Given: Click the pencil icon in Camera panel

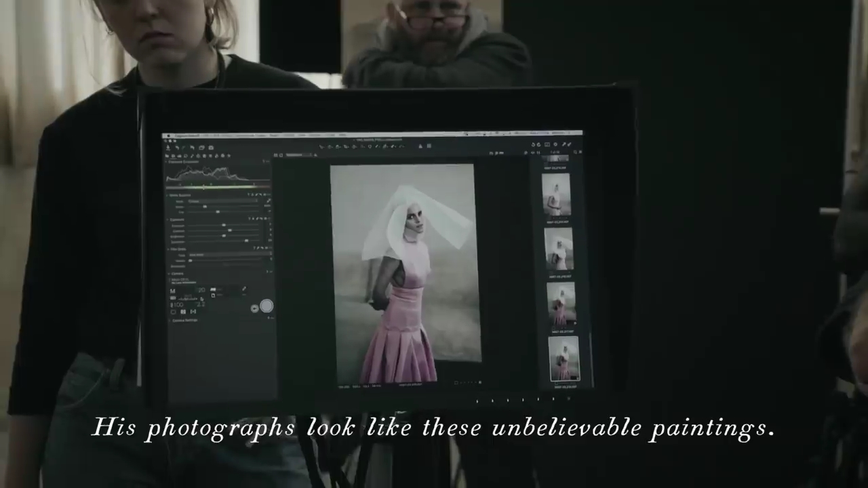Looking at the screenshot, I should (x=244, y=289).
